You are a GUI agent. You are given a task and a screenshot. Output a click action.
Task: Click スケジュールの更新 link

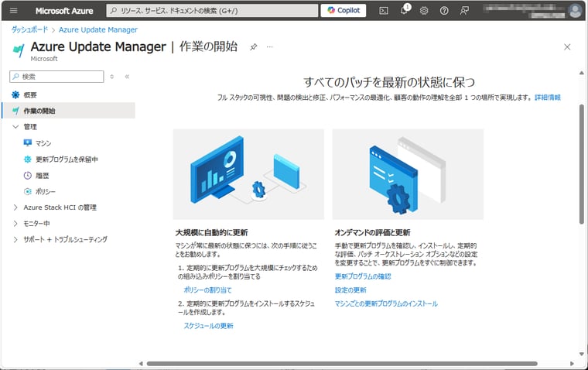point(208,326)
